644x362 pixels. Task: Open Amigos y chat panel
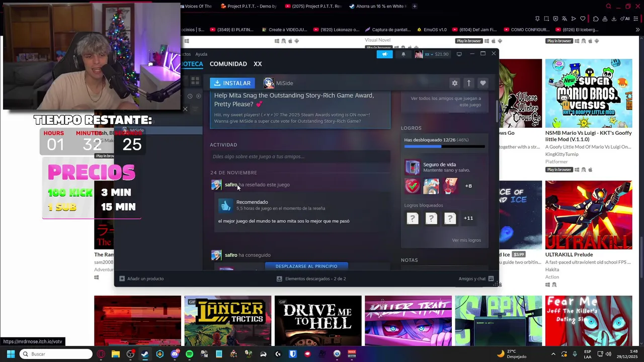(x=476, y=279)
